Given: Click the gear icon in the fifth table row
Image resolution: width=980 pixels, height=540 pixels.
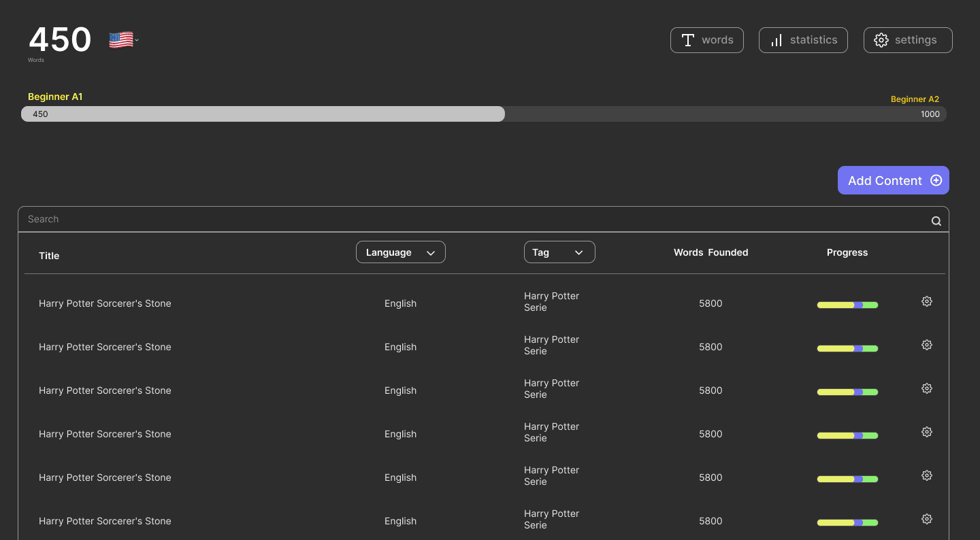Looking at the screenshot, I should click(x=926, y=475).
